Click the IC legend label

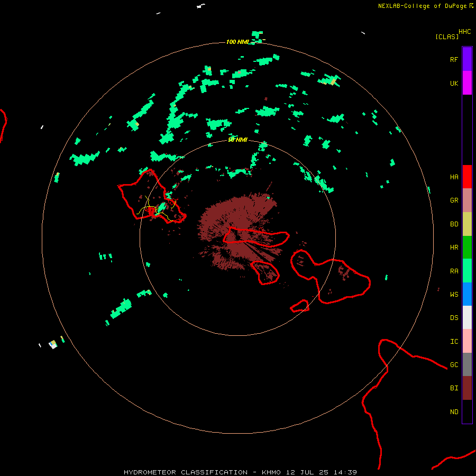(454, 342)
